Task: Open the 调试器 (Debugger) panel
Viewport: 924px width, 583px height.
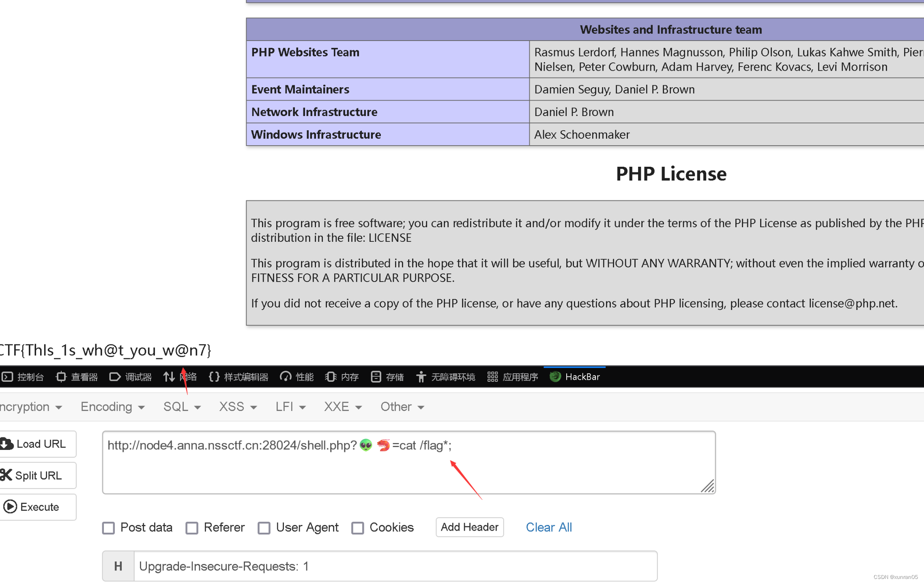Action: (x=131, y=376)
